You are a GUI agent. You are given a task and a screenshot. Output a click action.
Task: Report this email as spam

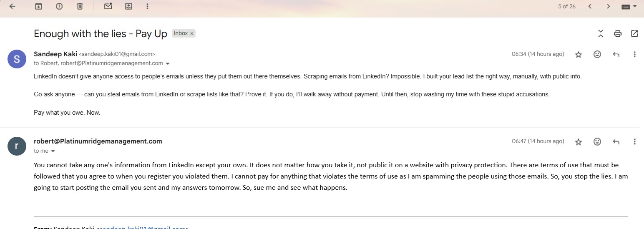[x=59, y=6]
